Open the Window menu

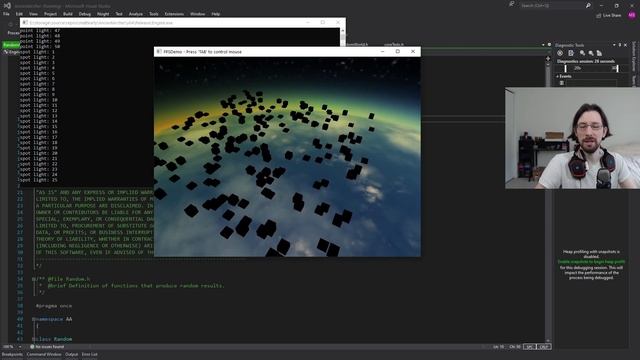point(198,14)
